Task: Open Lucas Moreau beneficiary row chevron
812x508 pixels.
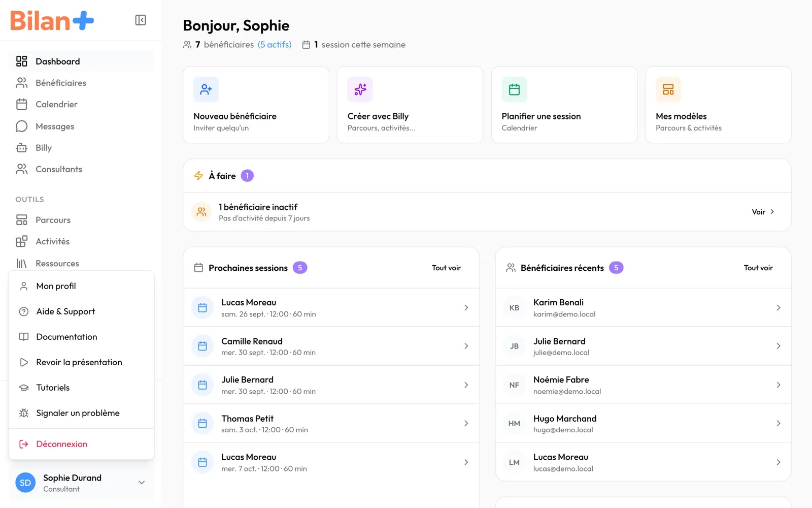Action: [779, 462]
